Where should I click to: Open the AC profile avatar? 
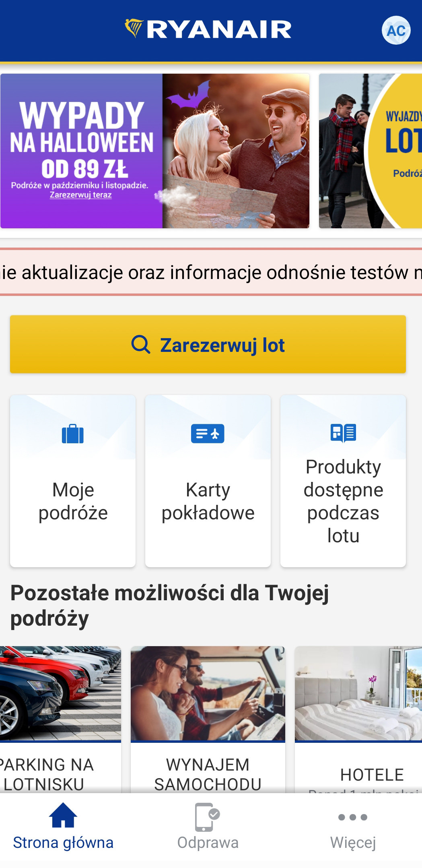tap(396, 30)
